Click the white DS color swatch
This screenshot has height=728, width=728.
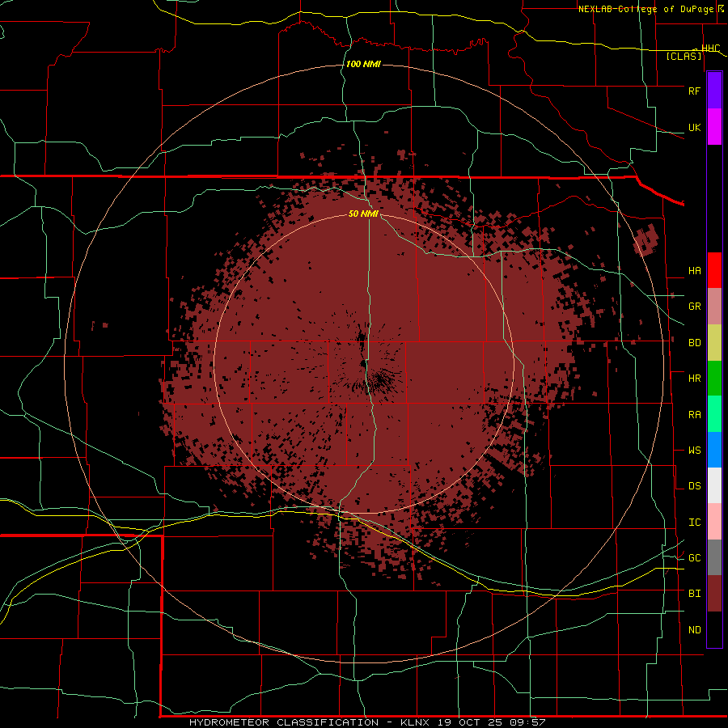(714, 485)
